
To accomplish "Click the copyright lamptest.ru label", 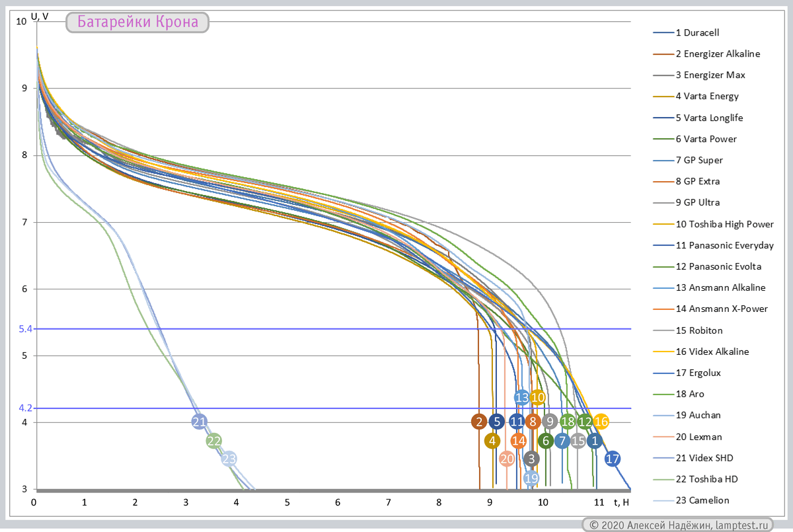I will 677,525.
